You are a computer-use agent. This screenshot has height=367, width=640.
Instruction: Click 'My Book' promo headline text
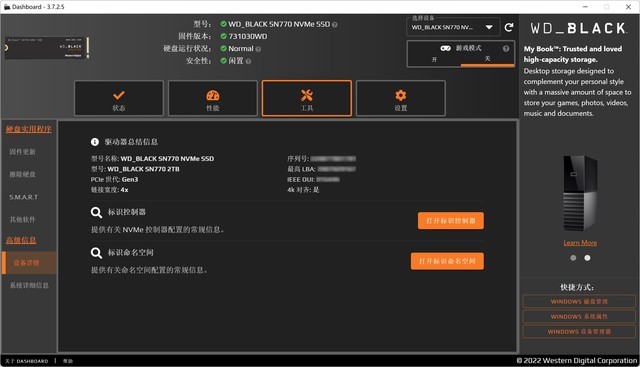pos(573,54)
